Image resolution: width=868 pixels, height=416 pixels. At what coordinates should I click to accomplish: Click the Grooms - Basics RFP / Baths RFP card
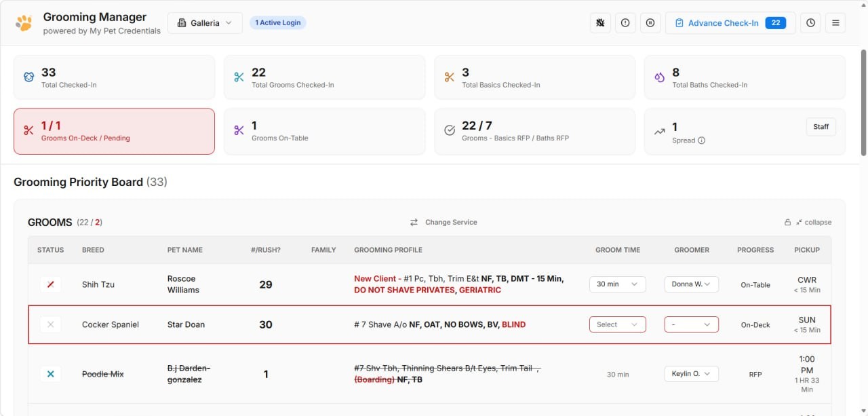tap(534, 132)
